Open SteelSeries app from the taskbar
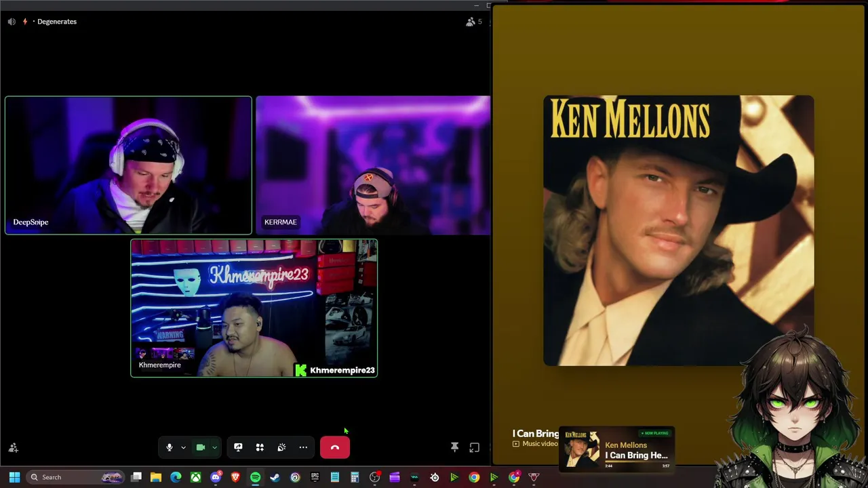The width and height of the screenshot is (868, 488). pos(435,477)
